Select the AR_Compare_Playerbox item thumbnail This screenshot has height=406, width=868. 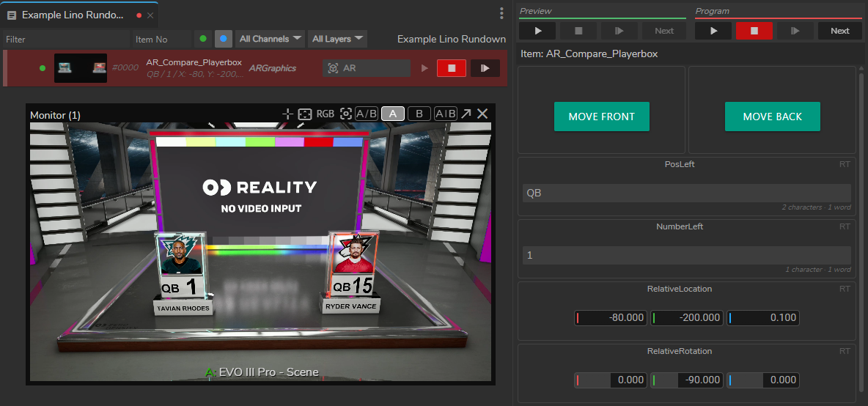[80, 68]
